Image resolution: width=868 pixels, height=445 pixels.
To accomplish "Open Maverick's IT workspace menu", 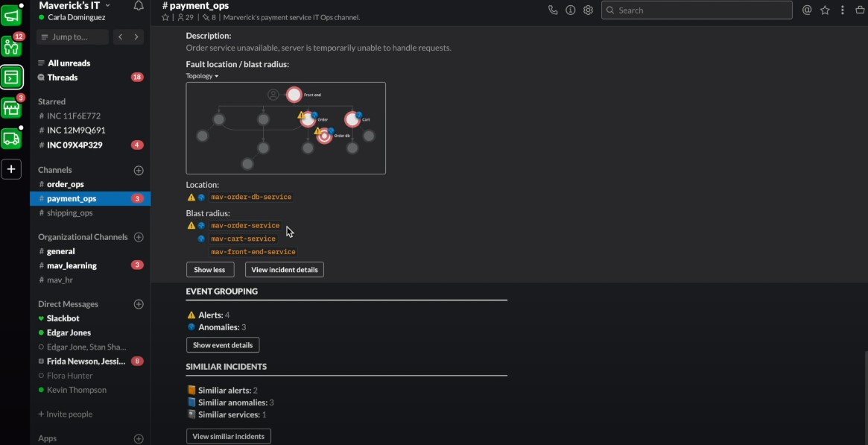I will tap(75, 5).
